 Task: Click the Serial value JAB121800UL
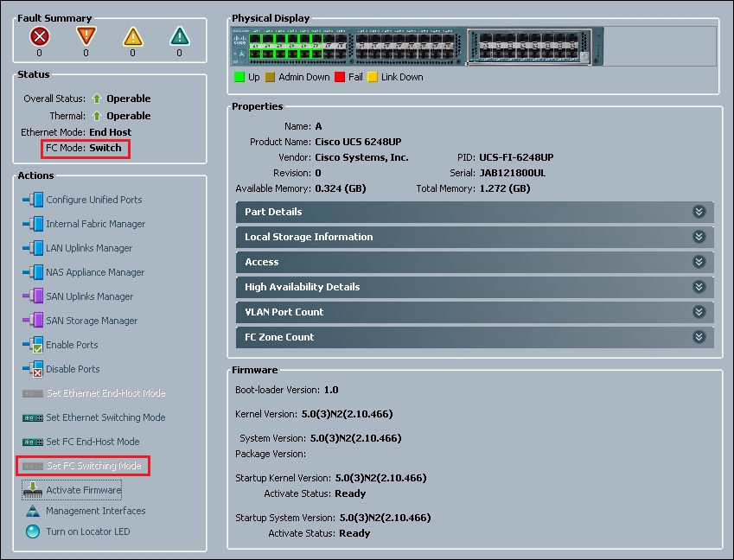pos(513,173)
